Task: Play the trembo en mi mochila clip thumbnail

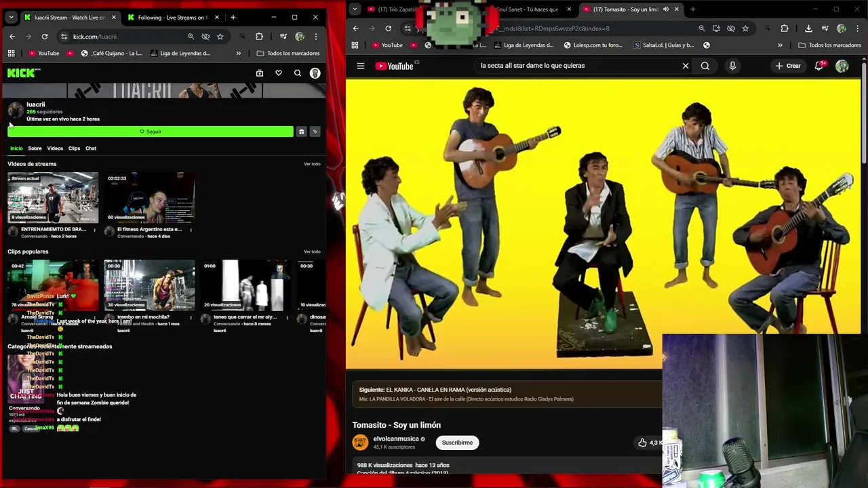Action: point(149,285)
